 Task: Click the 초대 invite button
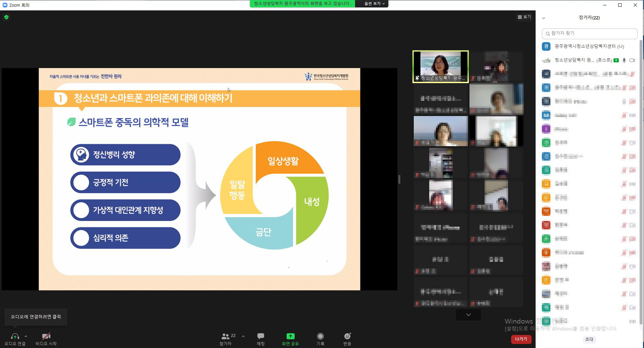coord(589,339)
